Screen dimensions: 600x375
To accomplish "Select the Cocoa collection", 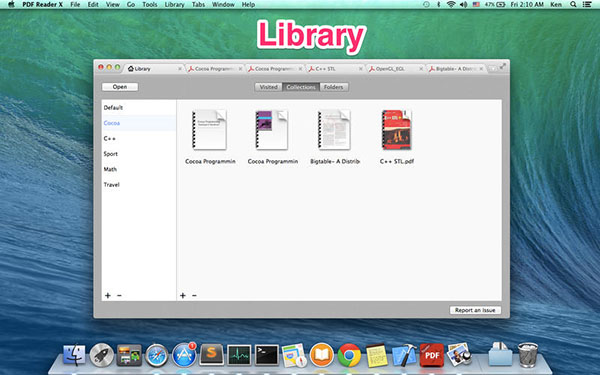I will [139, 123].
